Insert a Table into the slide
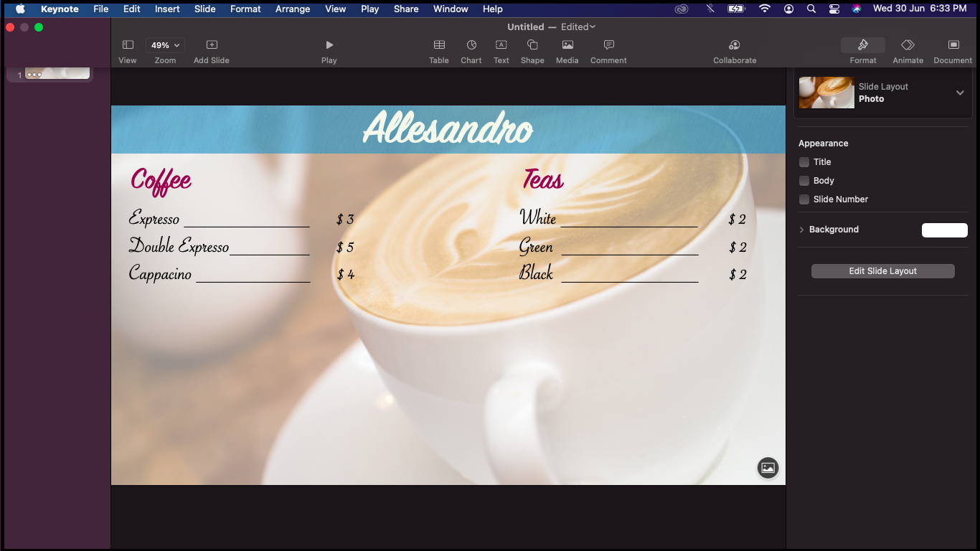Screen dimensions: 980x551 tap(438, 49)
